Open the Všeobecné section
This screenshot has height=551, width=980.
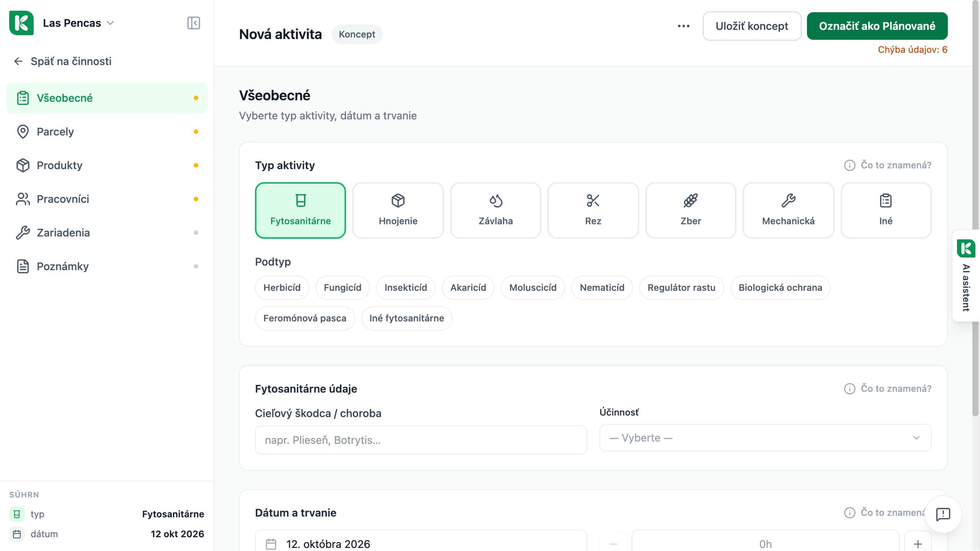[x=107, y=98]
